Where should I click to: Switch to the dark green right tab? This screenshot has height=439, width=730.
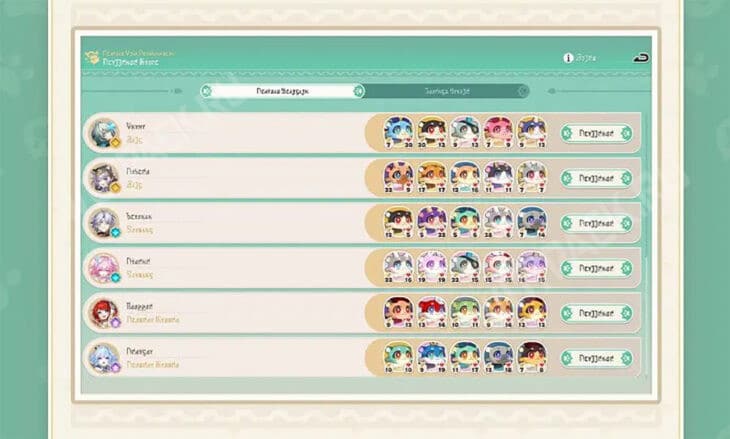click(x=447, y=91)
